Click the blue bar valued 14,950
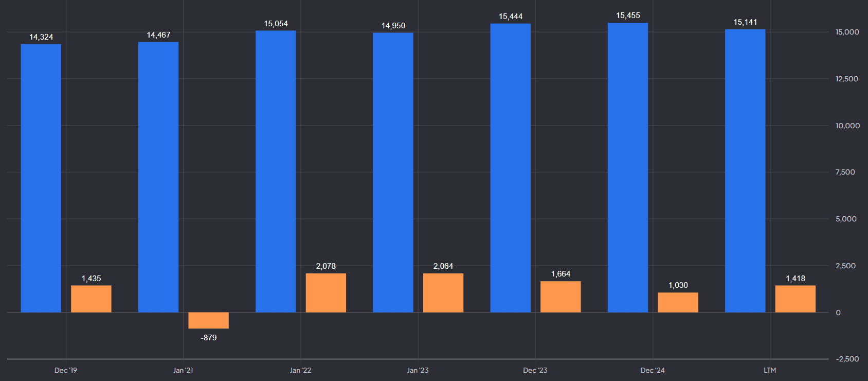This screenshot has width=868, height=381. click(x=393, y=172)
